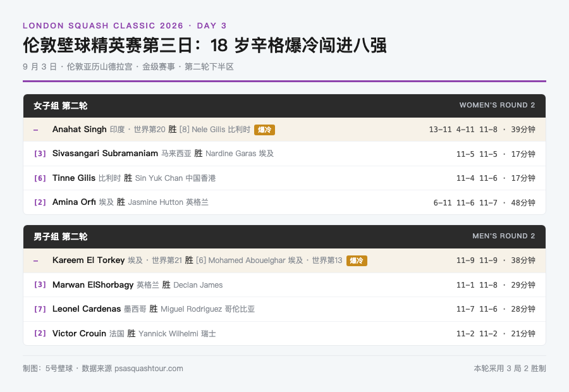Click opponent Jasmine Hutton 英格兰
Viewport: 569px width, 392px height.
(x=168, y=202)
